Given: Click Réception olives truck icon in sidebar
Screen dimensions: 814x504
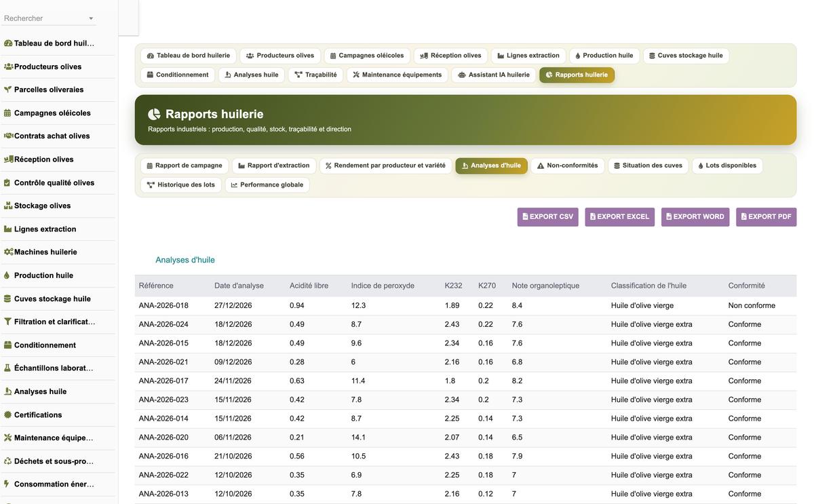Looking at the screenshot, I should click(x=8, y=159).
